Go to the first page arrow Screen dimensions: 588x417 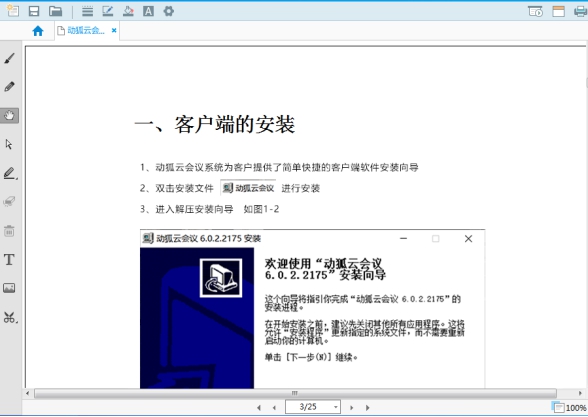tap(259, 407)
